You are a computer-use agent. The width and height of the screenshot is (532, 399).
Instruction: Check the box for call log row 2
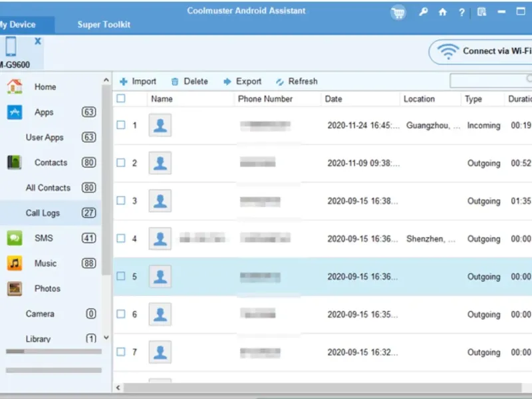coord(121,162)
